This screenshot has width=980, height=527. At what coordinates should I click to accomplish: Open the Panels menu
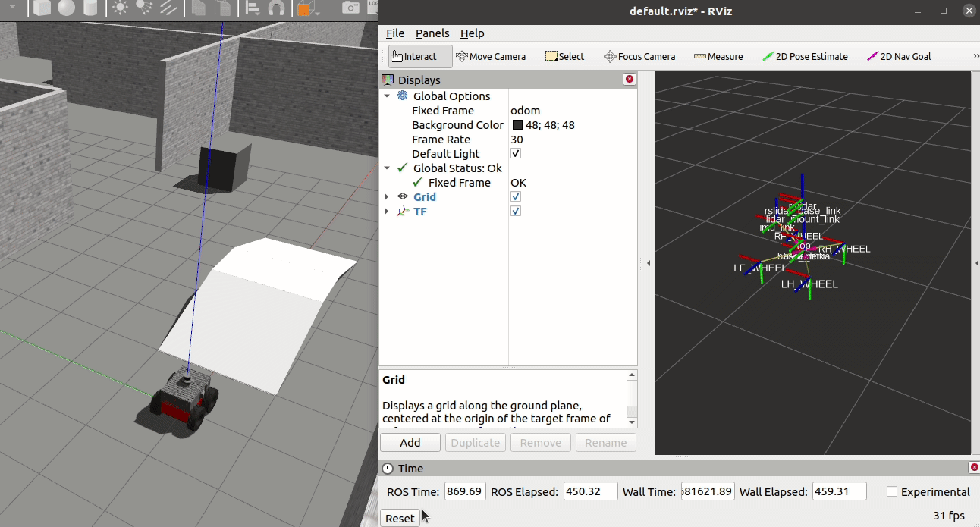432,33
